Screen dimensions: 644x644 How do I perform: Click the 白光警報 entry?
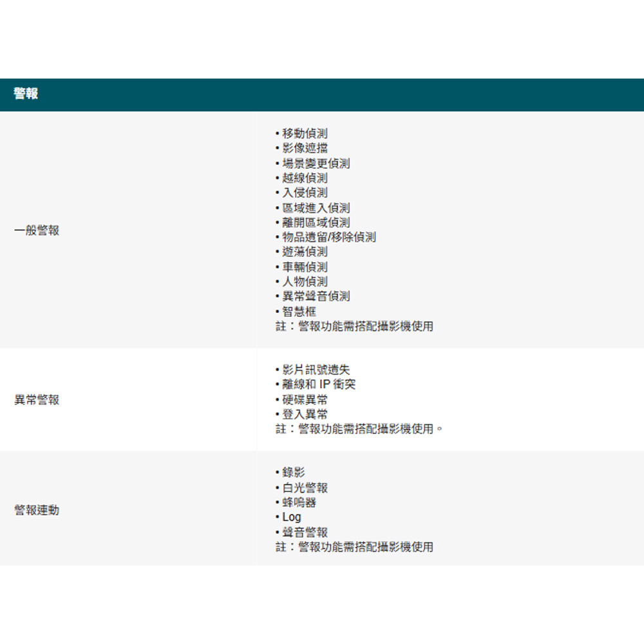(x=304, y=488)
